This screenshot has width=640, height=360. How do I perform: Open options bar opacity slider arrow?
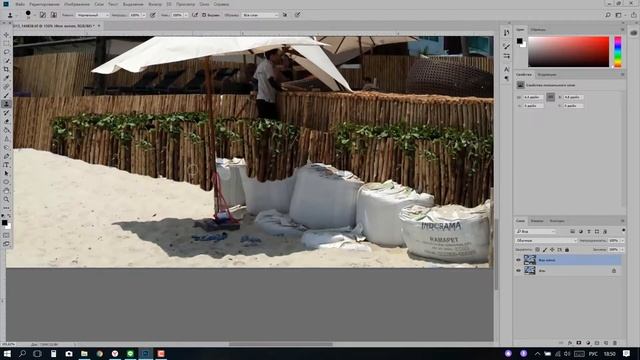144,15
